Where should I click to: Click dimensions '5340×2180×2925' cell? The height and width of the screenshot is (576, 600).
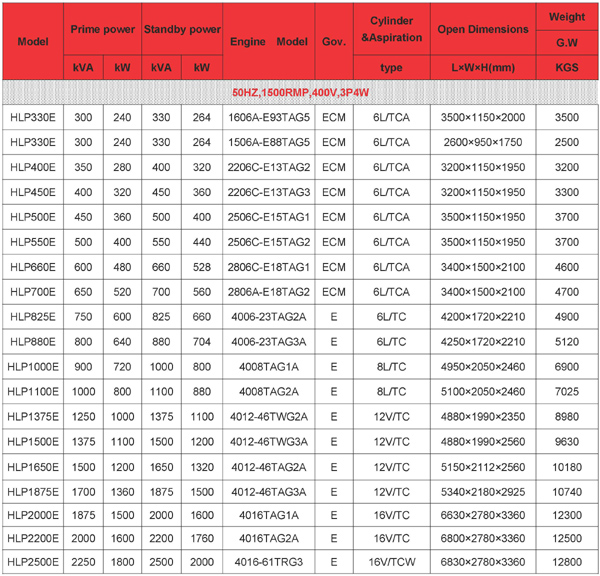[483, 492]
